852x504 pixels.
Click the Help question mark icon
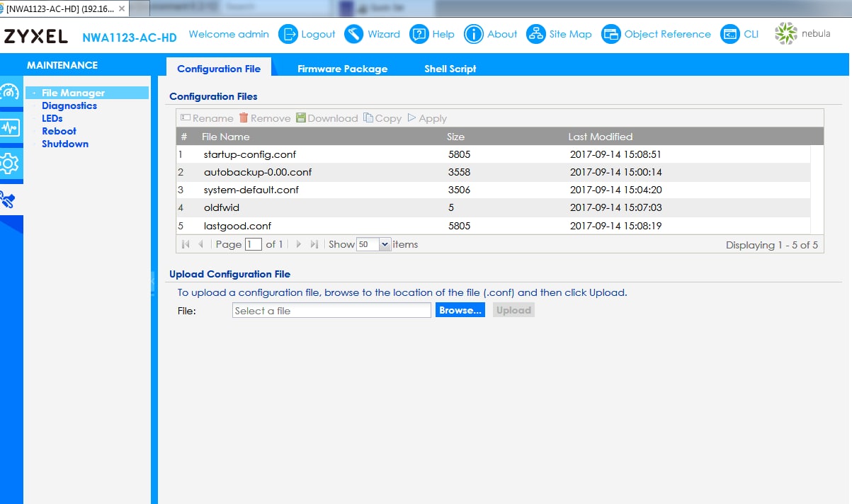[419, 34]
